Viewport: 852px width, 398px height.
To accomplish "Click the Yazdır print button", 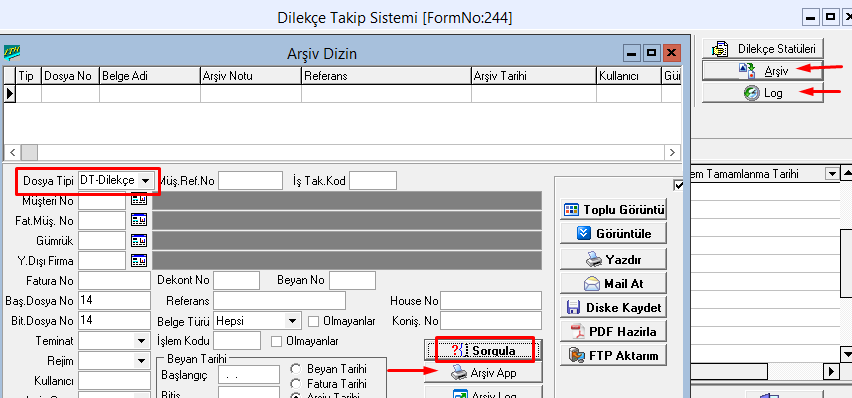I will click(x=613, y=259).
